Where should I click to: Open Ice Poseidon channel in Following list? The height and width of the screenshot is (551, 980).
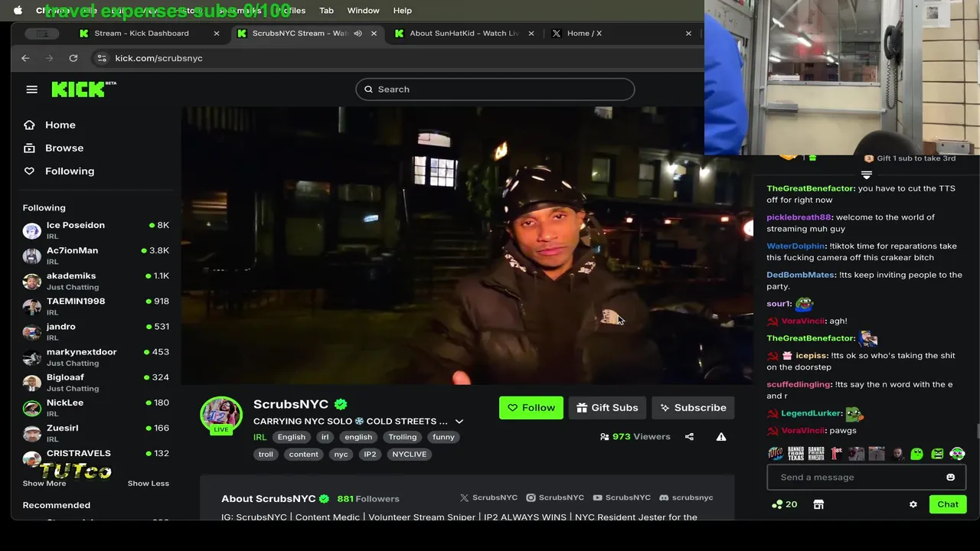(96, 230)
